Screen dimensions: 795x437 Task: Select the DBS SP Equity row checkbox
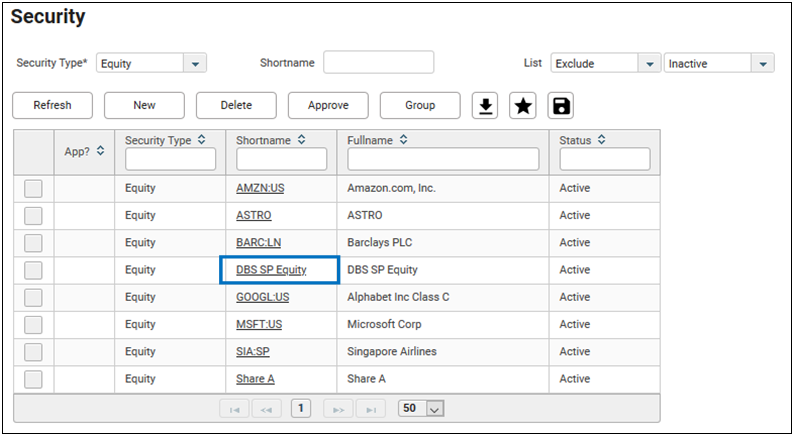point(33,270)
